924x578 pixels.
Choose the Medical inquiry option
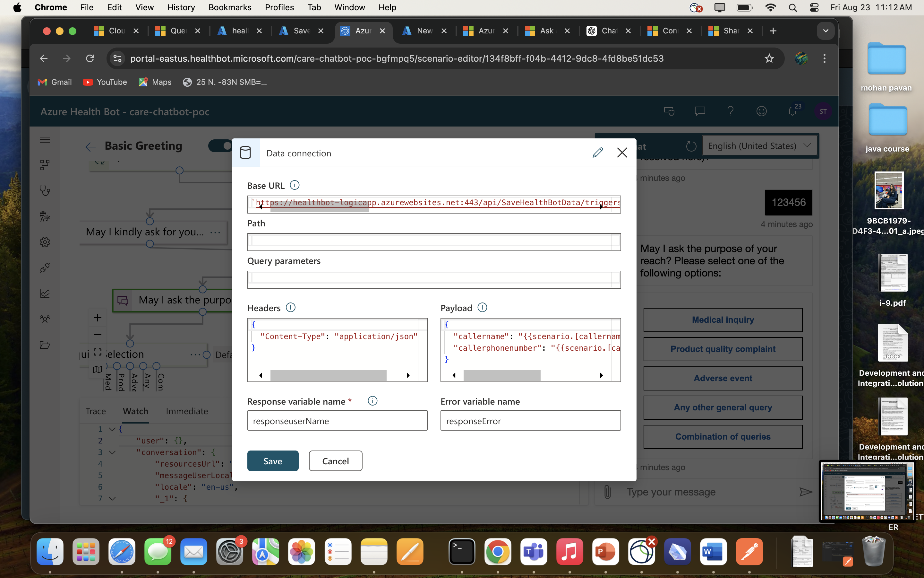[723, 320]
